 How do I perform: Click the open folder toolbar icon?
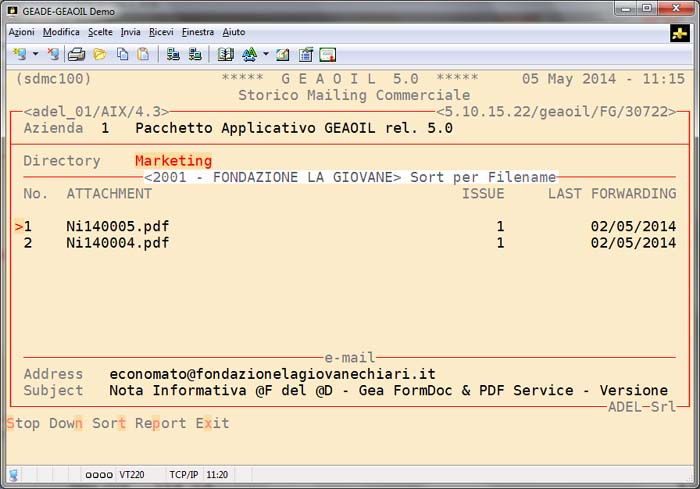(x=99, y=54)
